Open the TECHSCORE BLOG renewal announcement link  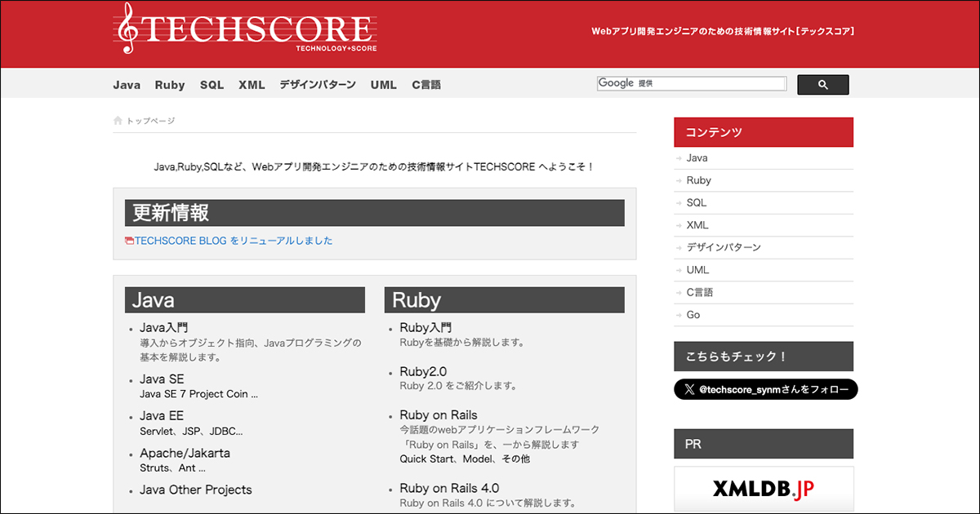tap(234, 241)
